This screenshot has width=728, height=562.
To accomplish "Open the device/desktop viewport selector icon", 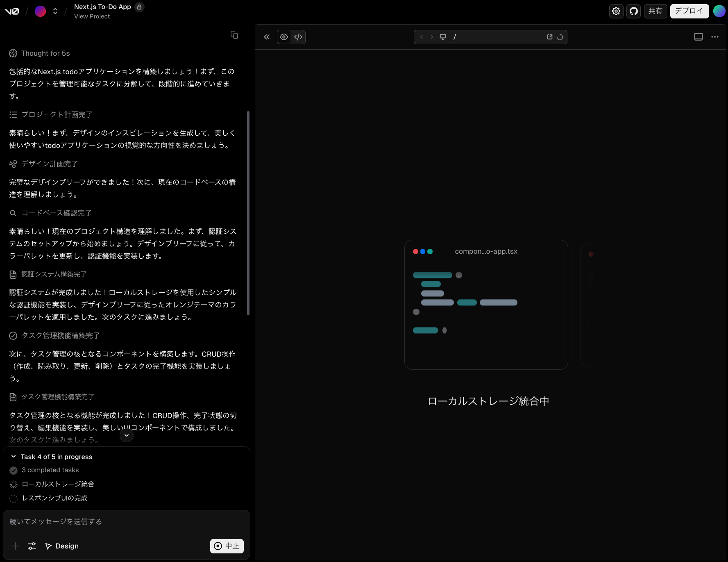I will coord(443,37).
